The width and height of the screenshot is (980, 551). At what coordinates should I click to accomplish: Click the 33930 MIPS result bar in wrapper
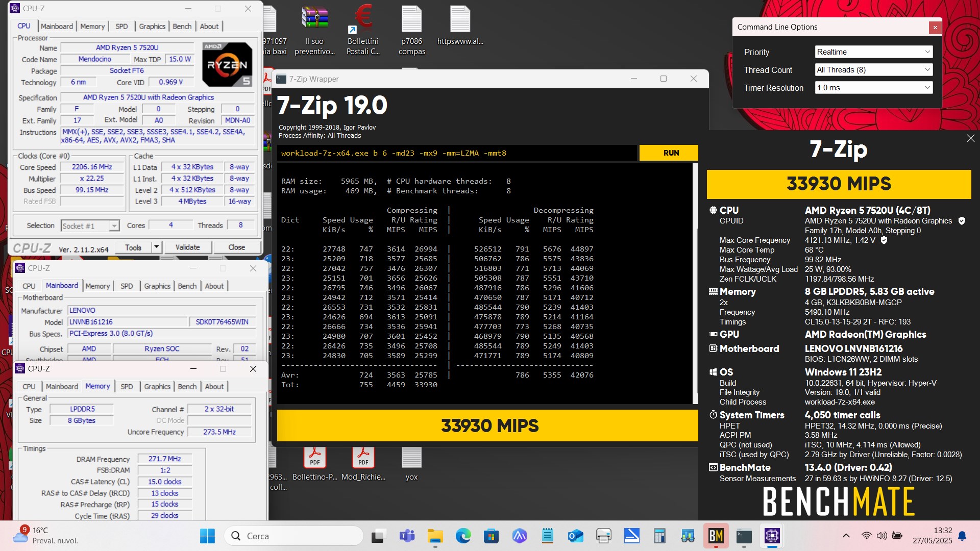tap(487, 425)
